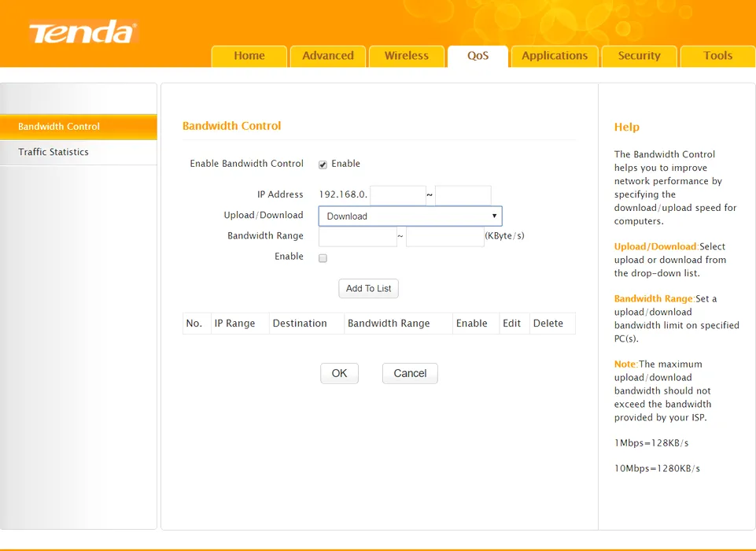
Task: Open the Security tab
Action: pyautogui.click(x=640, y=56)
